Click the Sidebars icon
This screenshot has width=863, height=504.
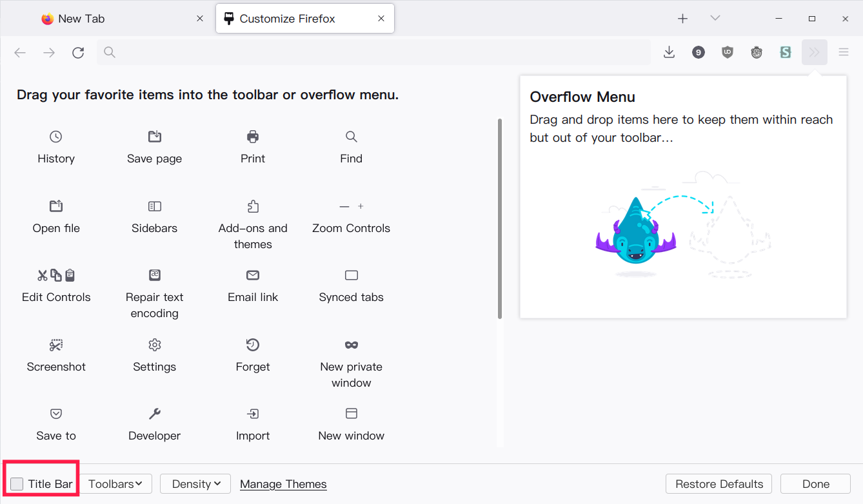pyautogui.click(x=155, y=206)
